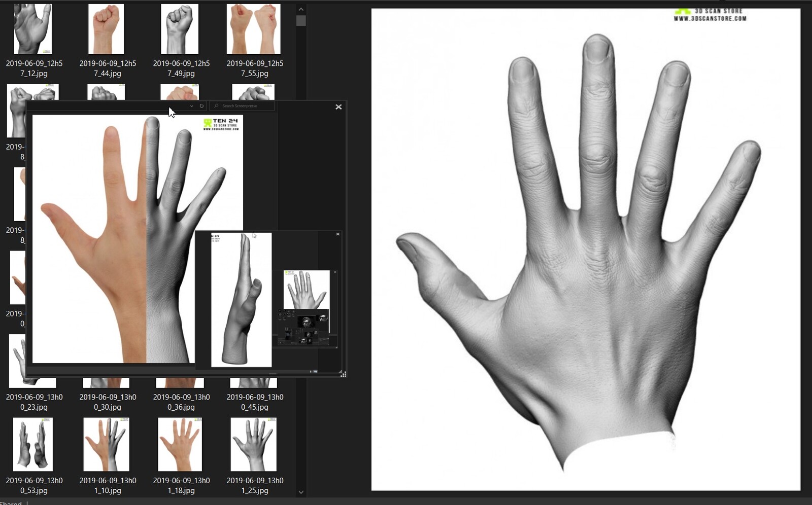Select the thumbnail of 2019-06-09_13h00_53.jpg

(32, 445)
